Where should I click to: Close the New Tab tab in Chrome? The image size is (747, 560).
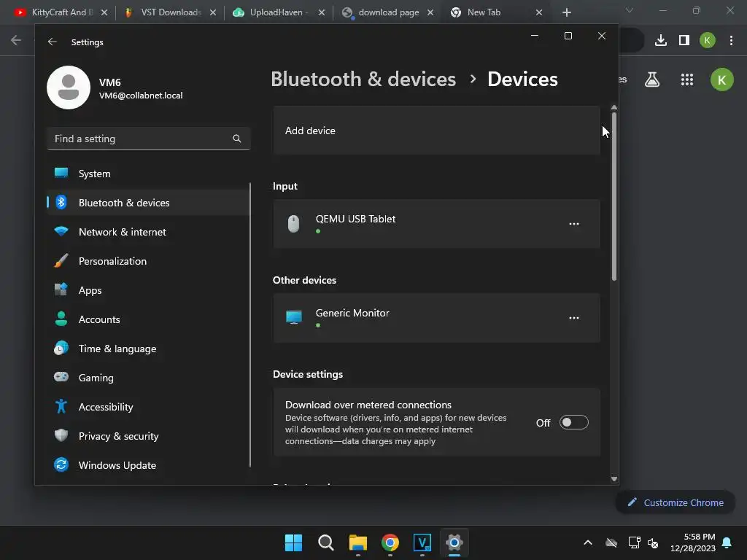(x=539, y=12)
